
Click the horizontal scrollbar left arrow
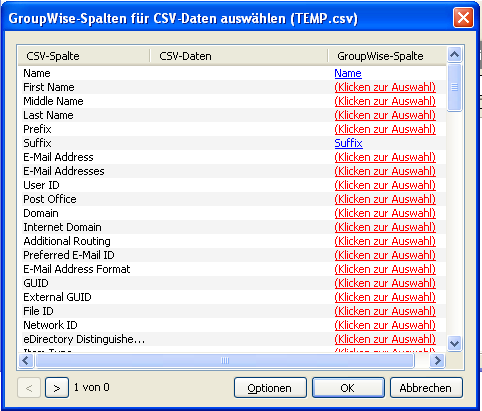26,360
